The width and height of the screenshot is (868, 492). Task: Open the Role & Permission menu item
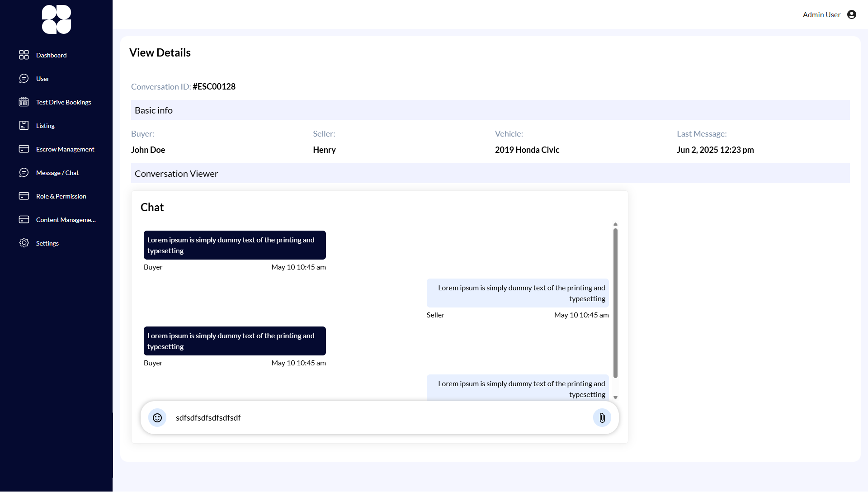(x=61, y=196)
